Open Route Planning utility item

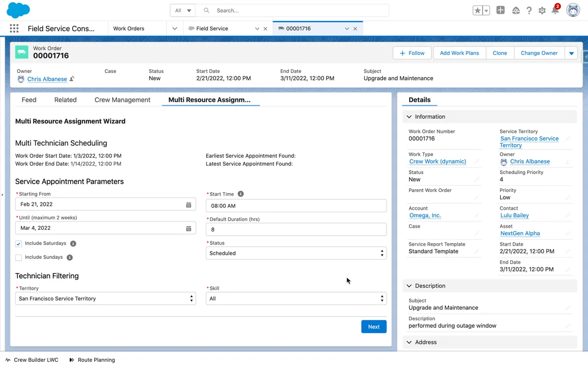pos(92,360)
